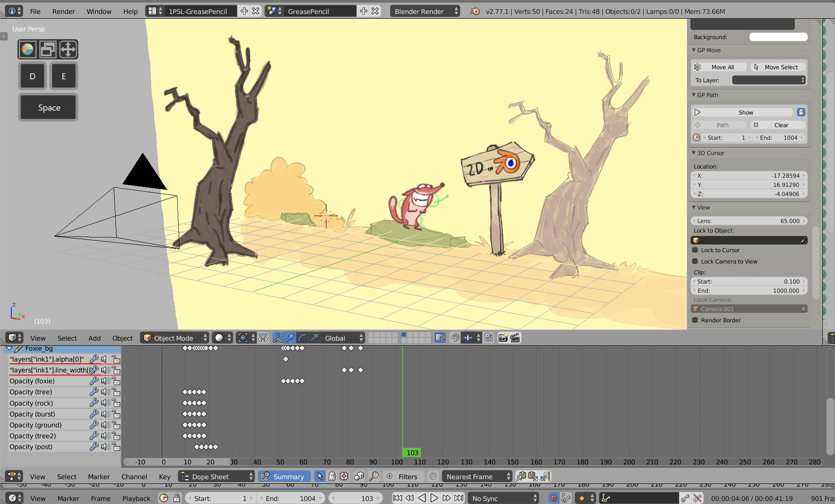Click the show hidden ghost icon in Dope Sheet
The image size is (835, 504).
point(332,477)
